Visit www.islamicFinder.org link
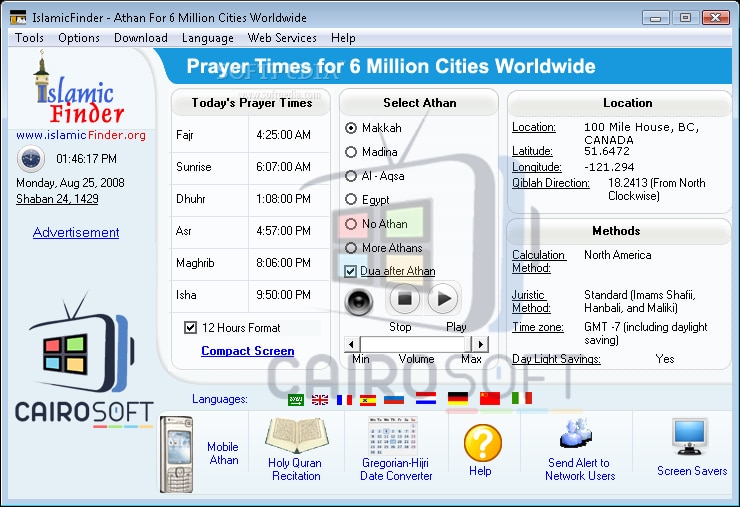This screenshot has height=507, width=740. coord(81,135)
